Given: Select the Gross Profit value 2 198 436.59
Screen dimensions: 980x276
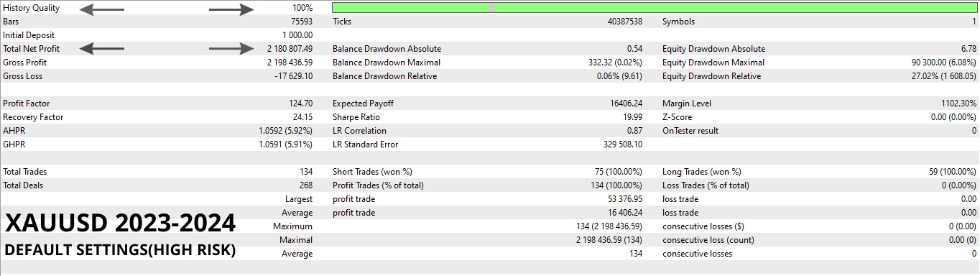Looking at the screenshot, I should click(290, 63).
